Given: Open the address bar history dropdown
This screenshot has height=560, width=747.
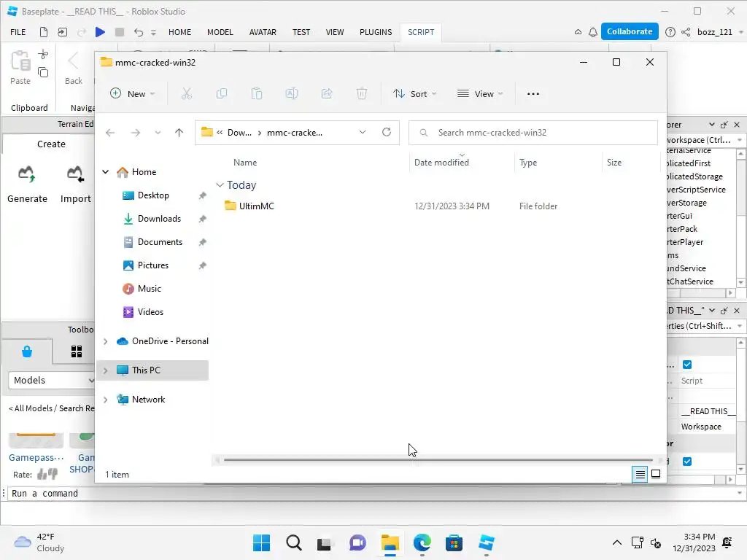Looking at the screenshot, I should (363, 133).
